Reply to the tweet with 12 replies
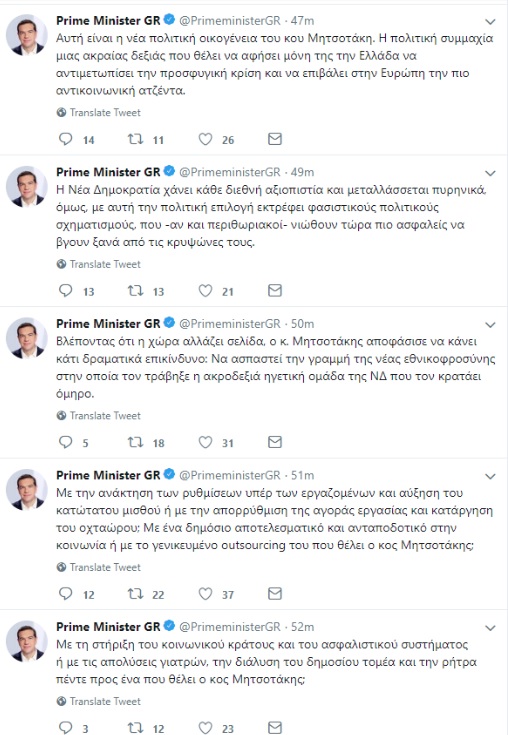This screenshot has width=508, height=735. (x=66, y=594)
